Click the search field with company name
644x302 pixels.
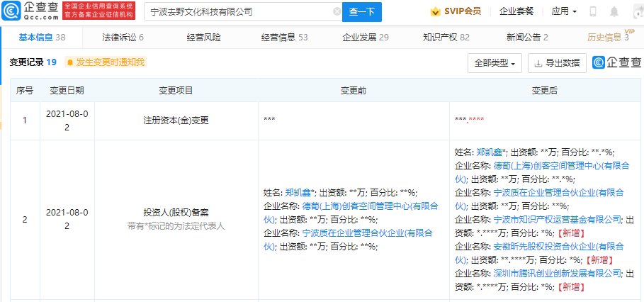[243, 12]
